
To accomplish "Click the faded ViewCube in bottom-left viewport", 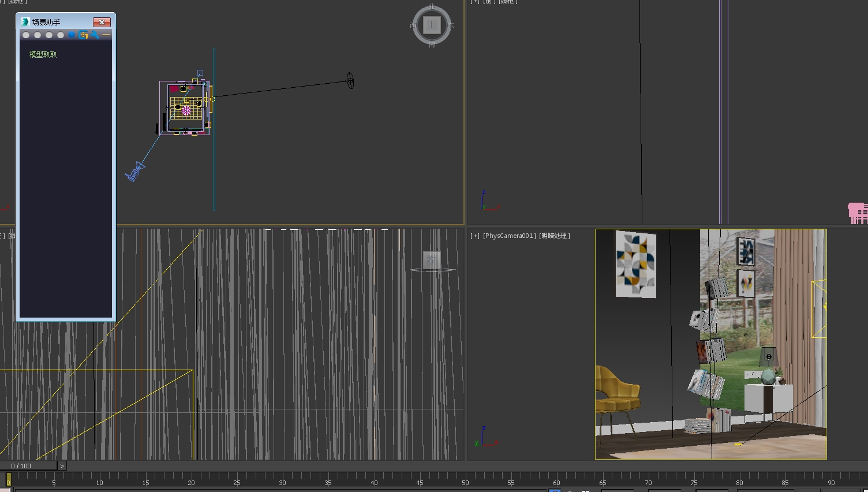I will tap(432, 260).
